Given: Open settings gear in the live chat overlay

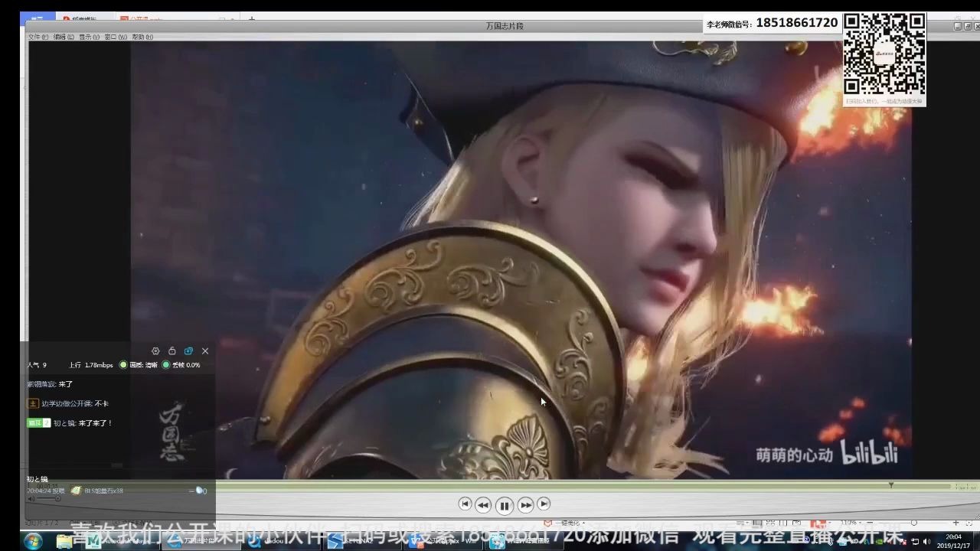Looking at the screenshot, I should click(155, 350).
